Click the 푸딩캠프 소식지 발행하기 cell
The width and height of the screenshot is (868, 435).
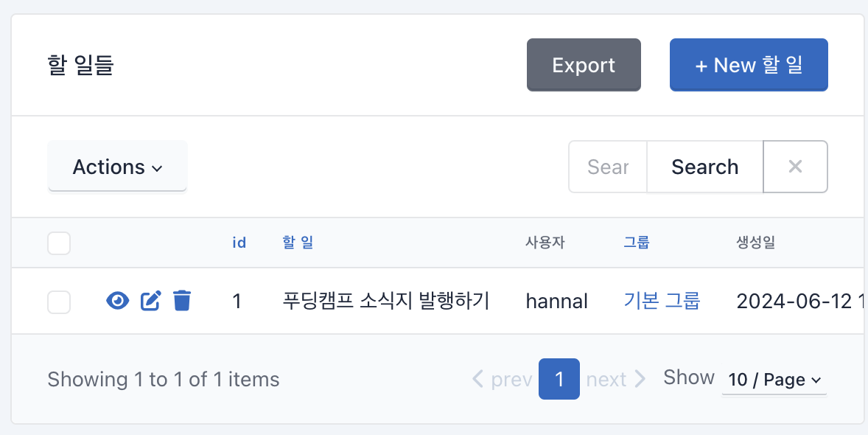(x=386, y=301)
